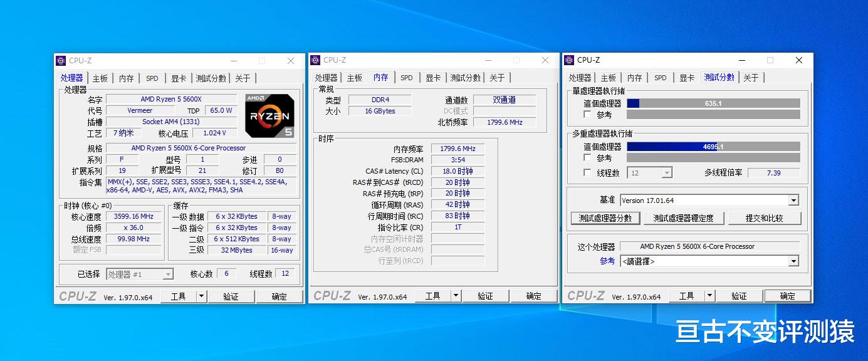The width and height of the screenshot is (868, 361).
Task: Enable the 参考 checkbox under the multi-thread score
Action: (x=586, y=157)
